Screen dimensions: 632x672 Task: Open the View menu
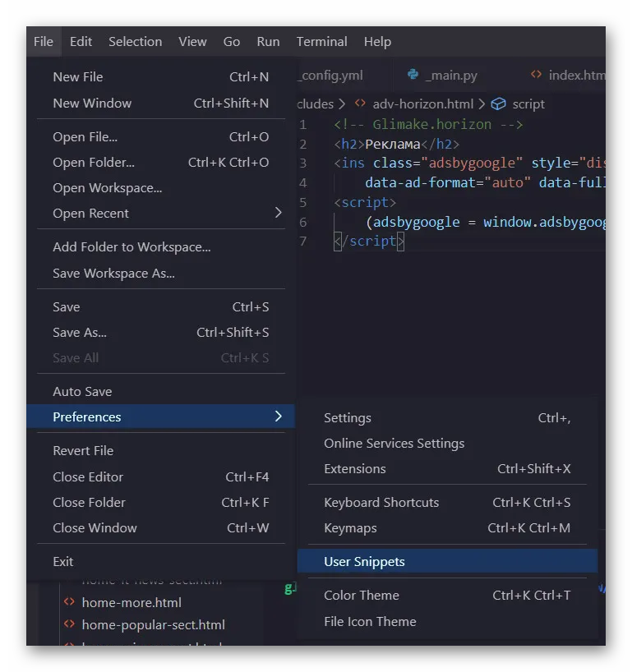[x=192, y=42]
